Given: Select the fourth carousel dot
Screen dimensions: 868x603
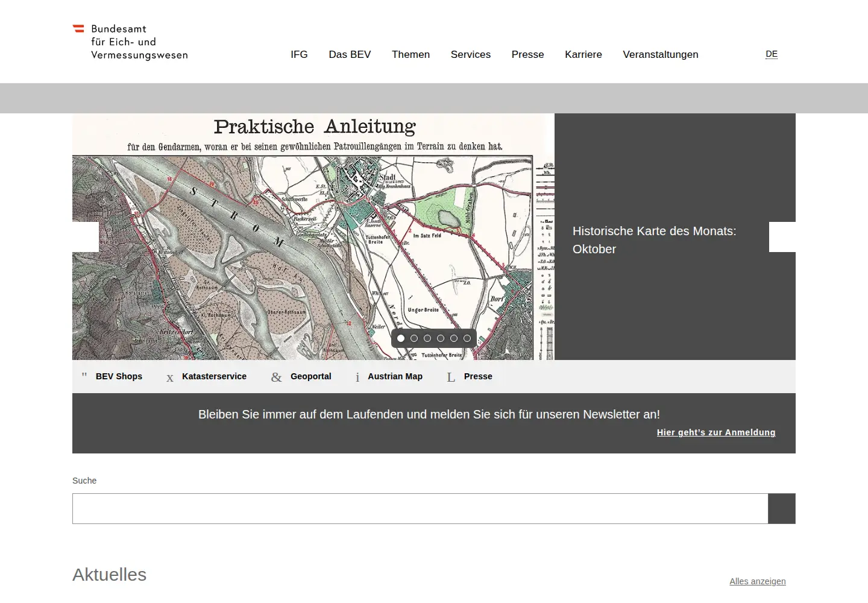Looking at the screenshot, I should tap(441, 338).
